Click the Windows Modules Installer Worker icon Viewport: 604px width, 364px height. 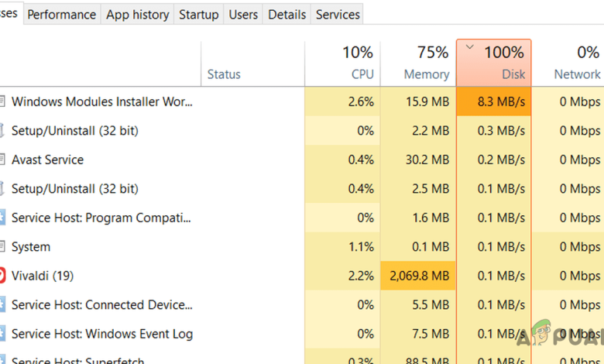pos(2,101)
